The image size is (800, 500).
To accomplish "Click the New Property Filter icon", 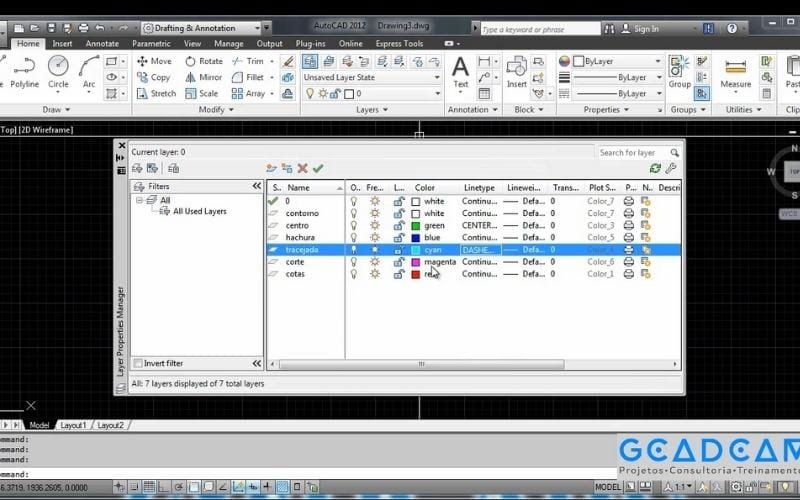I will [137, 168].
